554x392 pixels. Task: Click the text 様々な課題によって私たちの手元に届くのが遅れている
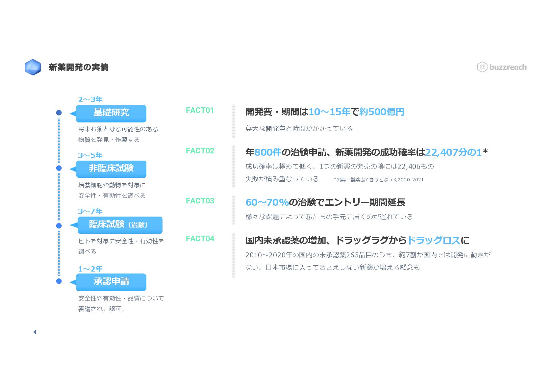(x=329, y=217)
